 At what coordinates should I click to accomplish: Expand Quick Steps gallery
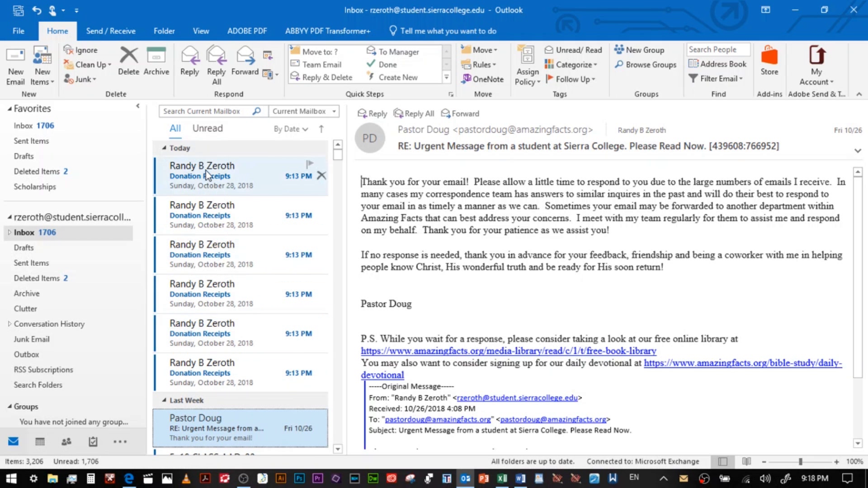(x=447, y=77)
